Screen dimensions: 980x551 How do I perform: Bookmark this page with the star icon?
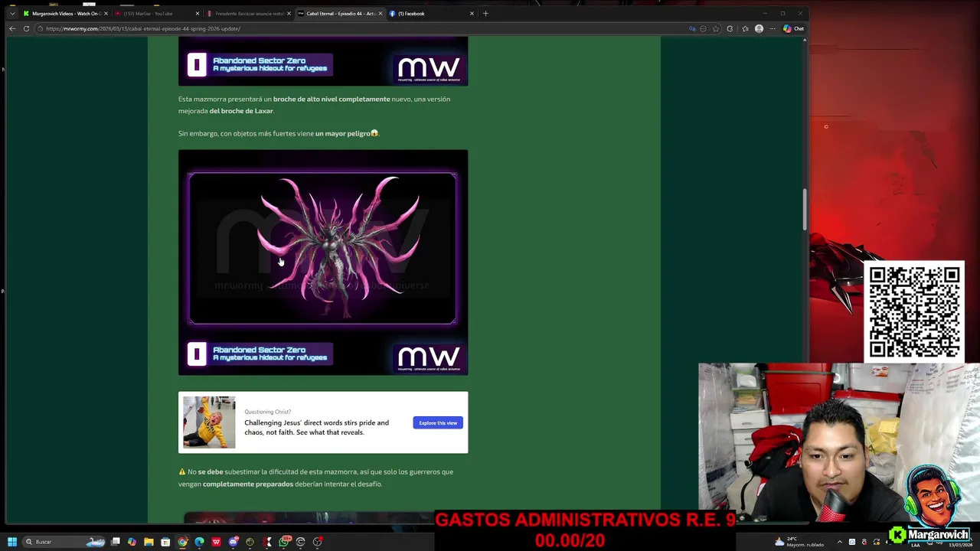(716, 28)
